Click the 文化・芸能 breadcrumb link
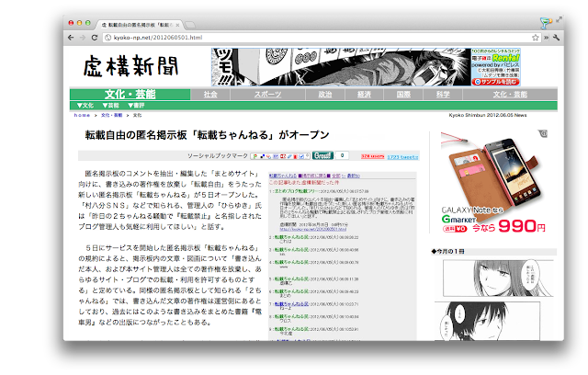 [112, 115]
